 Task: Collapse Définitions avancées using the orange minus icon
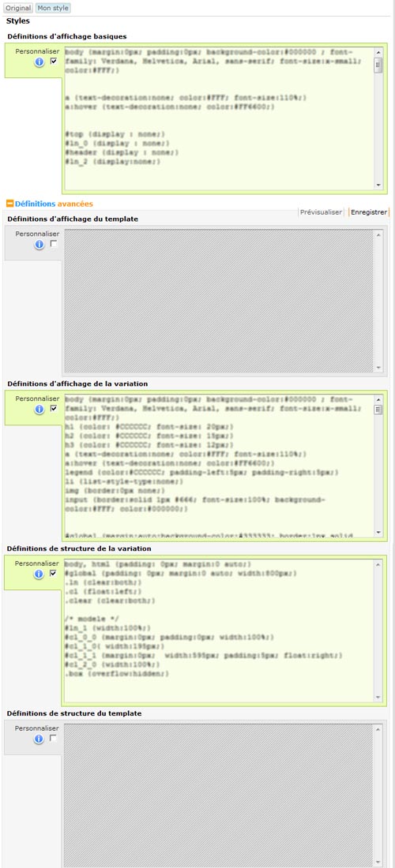click(9, 204)
